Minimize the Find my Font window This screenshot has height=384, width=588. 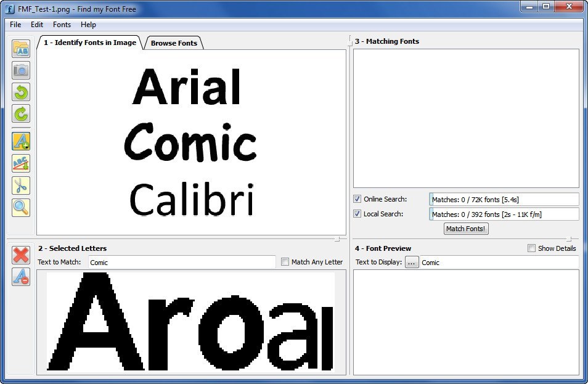click(529, 6)
